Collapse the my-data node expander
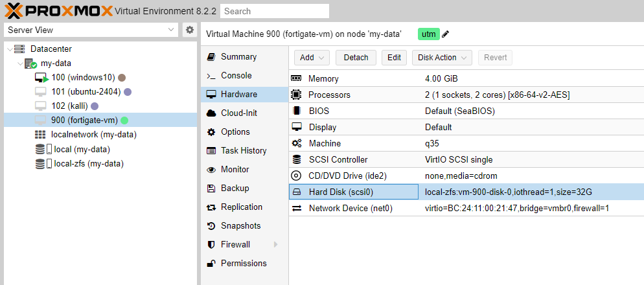 [21, 63]
